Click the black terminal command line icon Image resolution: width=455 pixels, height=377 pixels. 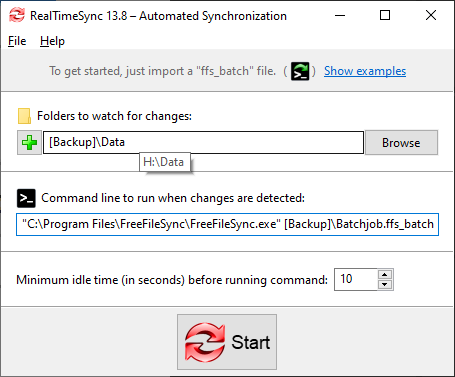point(26,198)
